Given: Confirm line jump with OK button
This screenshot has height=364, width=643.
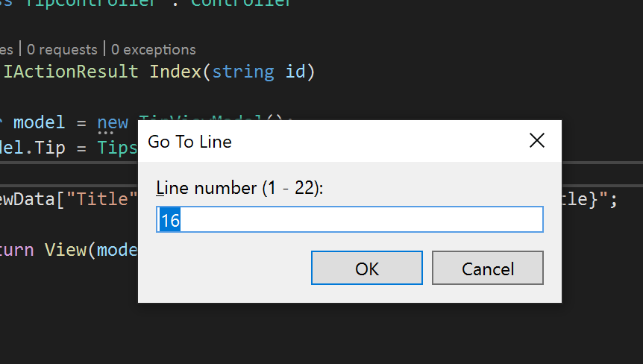Looking at the screenshot, I should click(x=366, y=268).
